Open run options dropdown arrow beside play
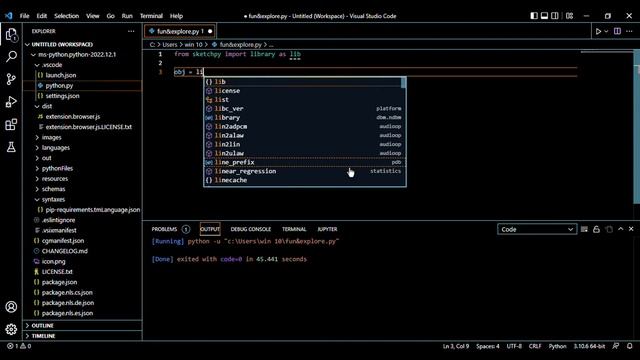 (x=606, y=31)
